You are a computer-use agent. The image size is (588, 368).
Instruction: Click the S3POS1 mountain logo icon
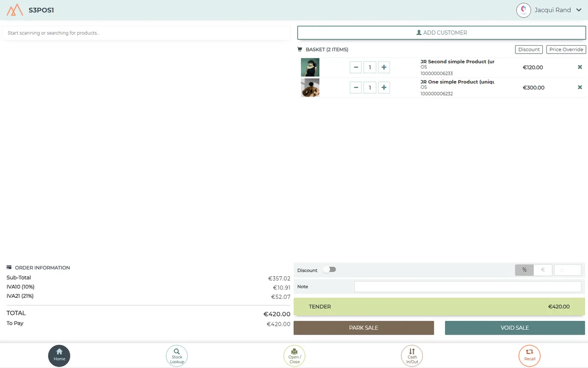(x=15, y=10)
